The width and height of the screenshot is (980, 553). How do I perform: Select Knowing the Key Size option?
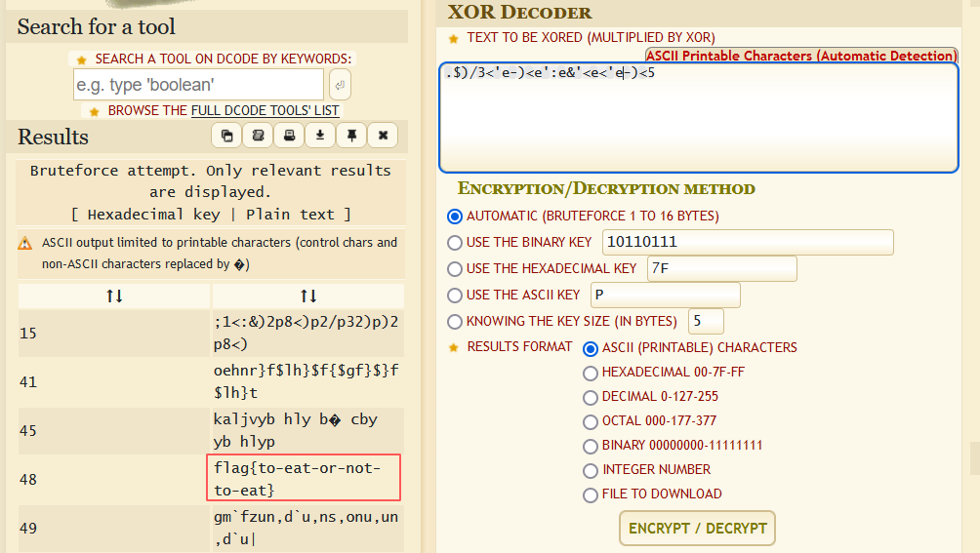pos(454,322)
